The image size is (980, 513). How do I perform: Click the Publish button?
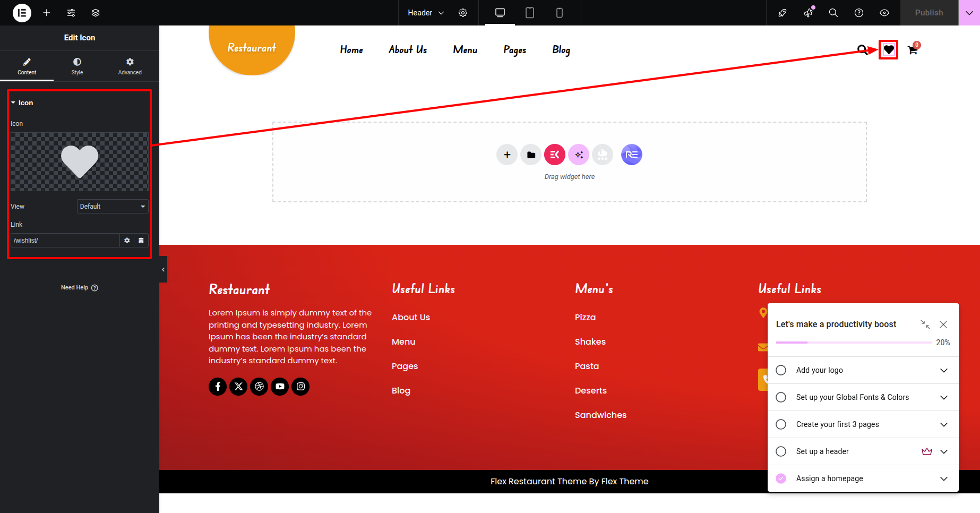[929, 13]
